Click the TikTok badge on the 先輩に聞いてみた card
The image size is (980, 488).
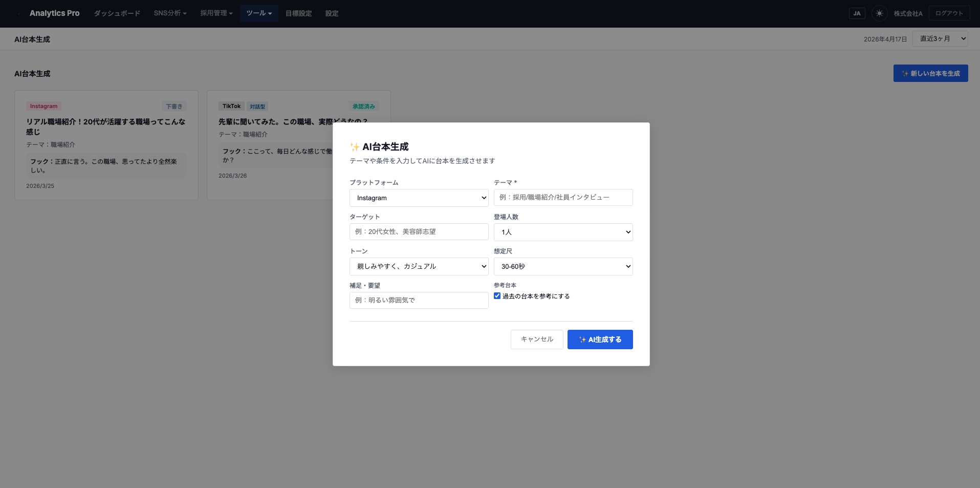[231, 106]
